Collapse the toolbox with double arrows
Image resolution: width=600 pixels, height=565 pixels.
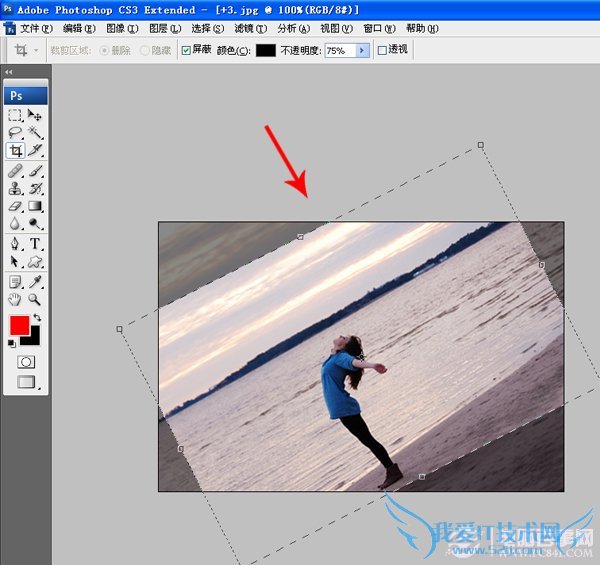coord(8,72)
